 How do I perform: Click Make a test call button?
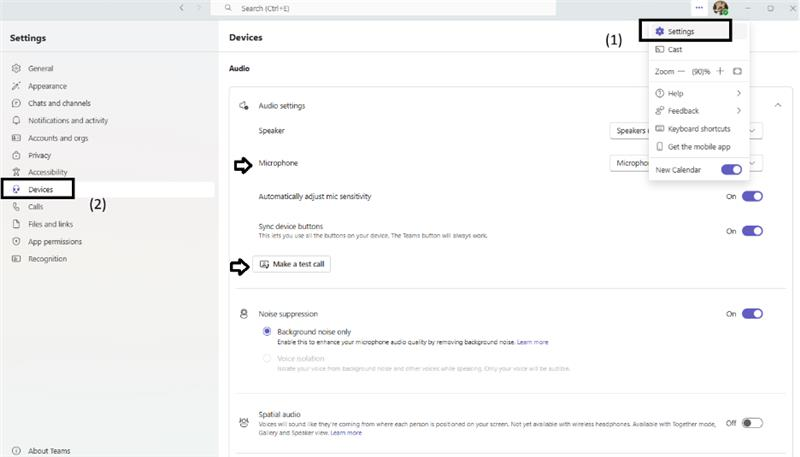291,264
